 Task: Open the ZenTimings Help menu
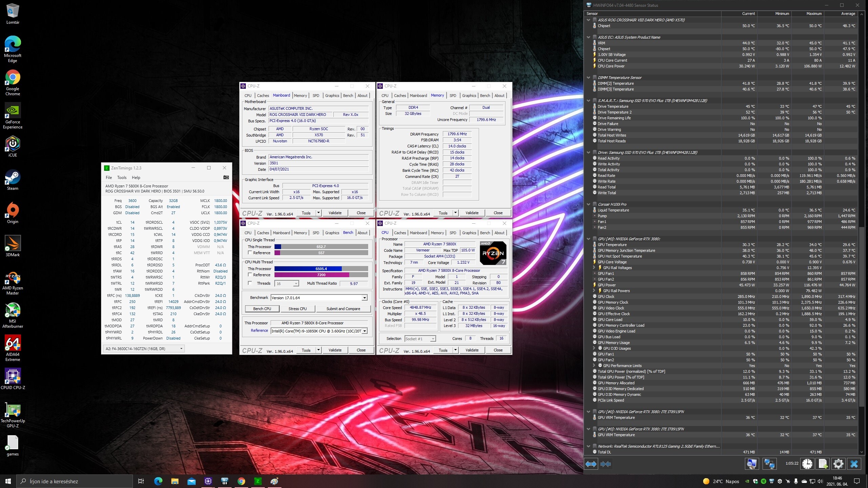point(136,178)
